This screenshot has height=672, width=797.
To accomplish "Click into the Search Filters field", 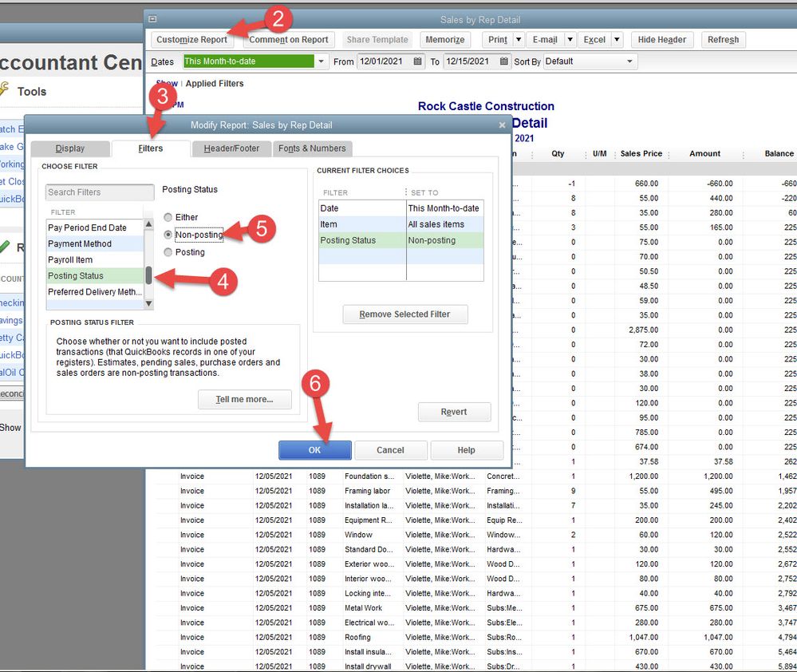I will click(x=99, y=192).
